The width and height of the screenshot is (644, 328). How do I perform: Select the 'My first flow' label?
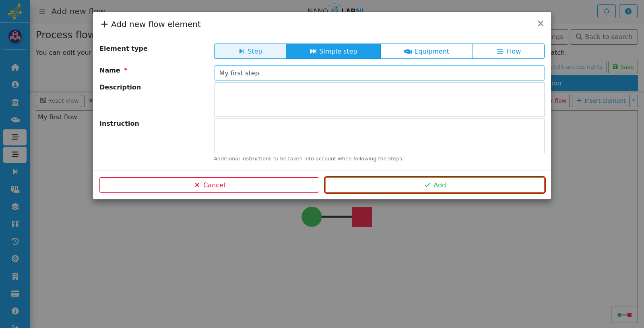(x=58, y=117)
